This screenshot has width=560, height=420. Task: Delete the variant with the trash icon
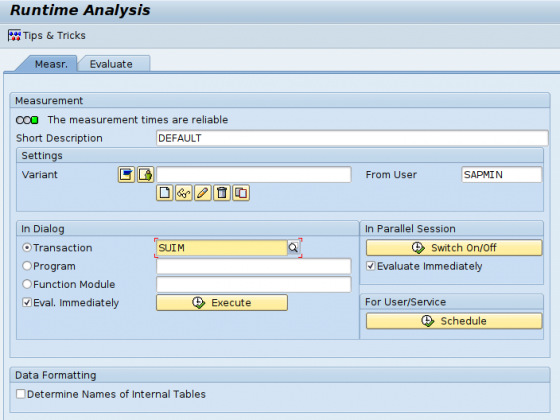pyautogui.click(x=222, y=193)
